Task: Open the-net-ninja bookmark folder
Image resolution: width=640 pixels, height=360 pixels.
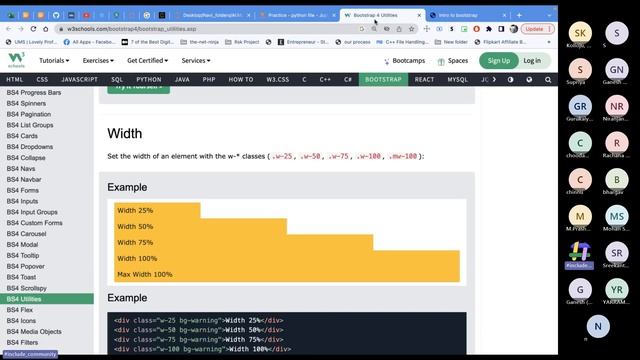Action: click(199, 42)
